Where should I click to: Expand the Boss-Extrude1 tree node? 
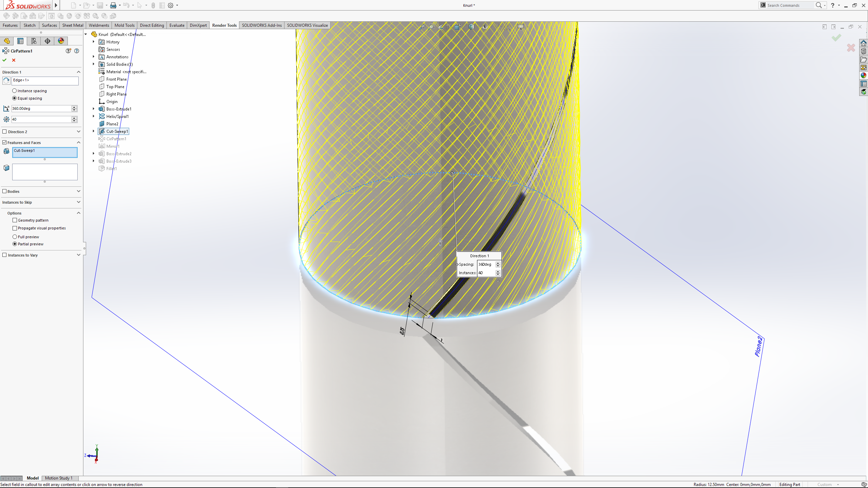tap(94, 109)
